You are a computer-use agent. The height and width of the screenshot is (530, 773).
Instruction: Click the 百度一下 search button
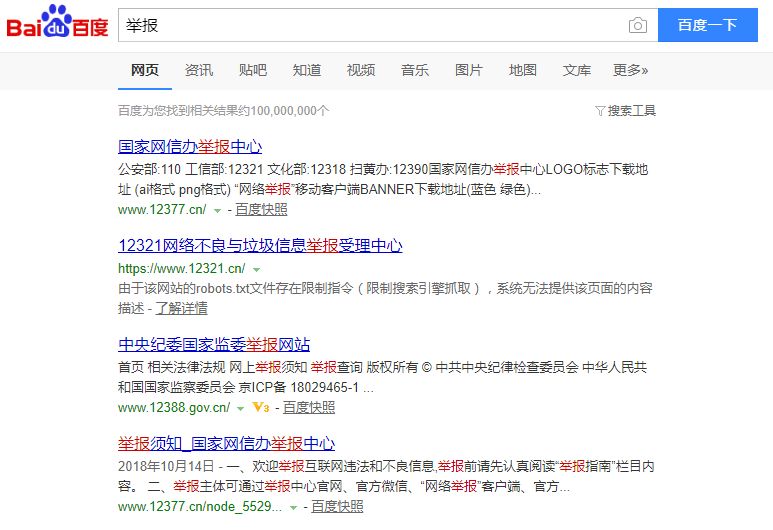tap(707, 25)
